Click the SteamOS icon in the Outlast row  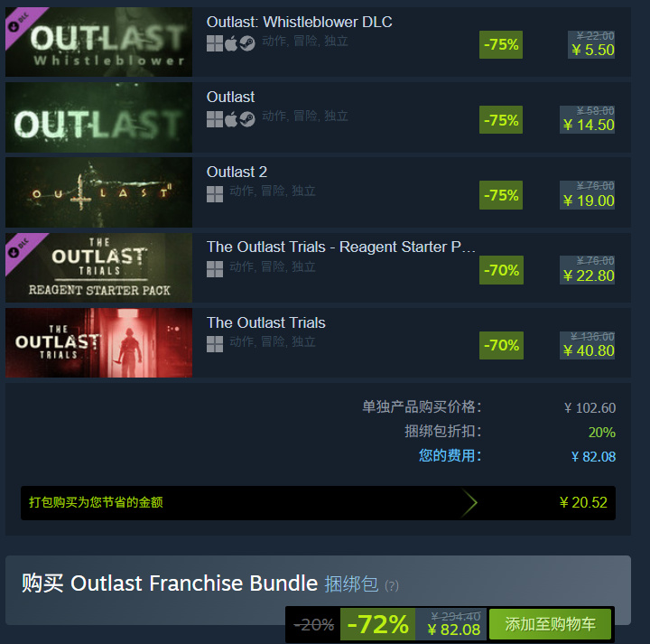(247, 119)
